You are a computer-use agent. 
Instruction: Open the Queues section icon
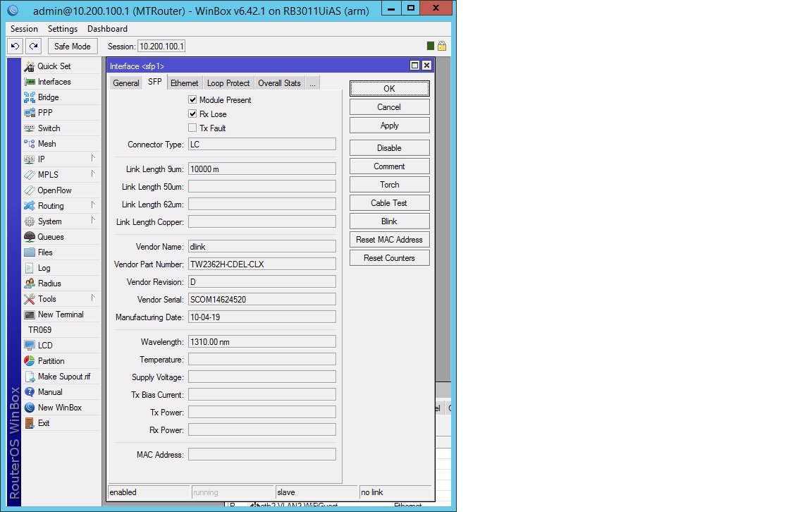coord(30,238)
